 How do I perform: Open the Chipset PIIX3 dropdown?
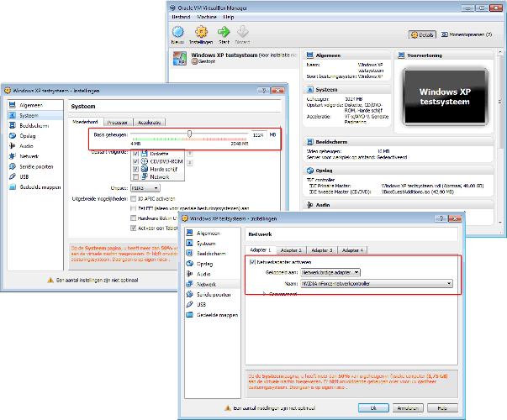[x=145, y=188]
